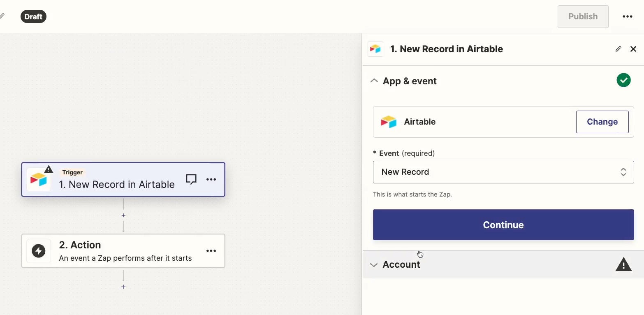Click the warning badge on trigger step
This screenshot has width=644, height=315.
point(49,169)
